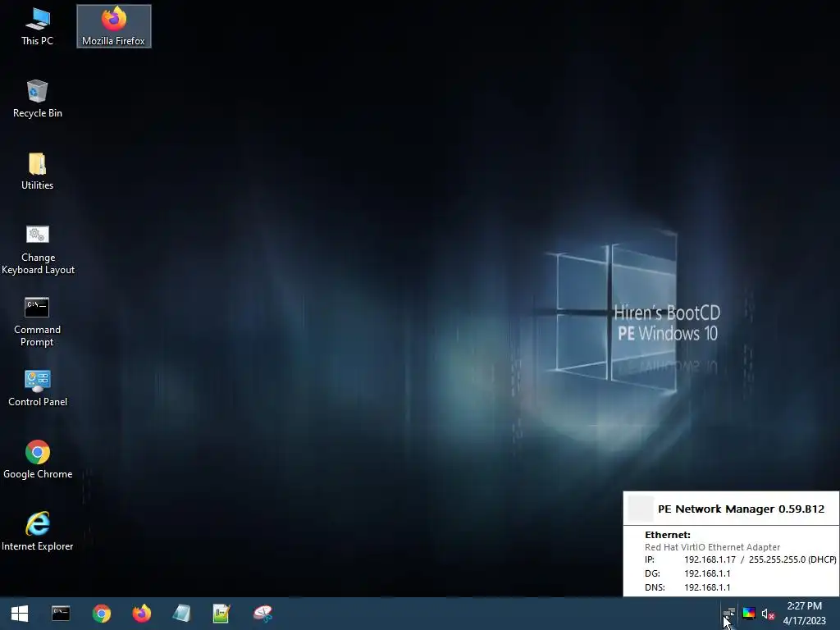Image resolution: width=840 pixels, height=630 pixels.
Task: Select the Recycle Bin icon
Action: pyautogui.click(x=37, y=98)
